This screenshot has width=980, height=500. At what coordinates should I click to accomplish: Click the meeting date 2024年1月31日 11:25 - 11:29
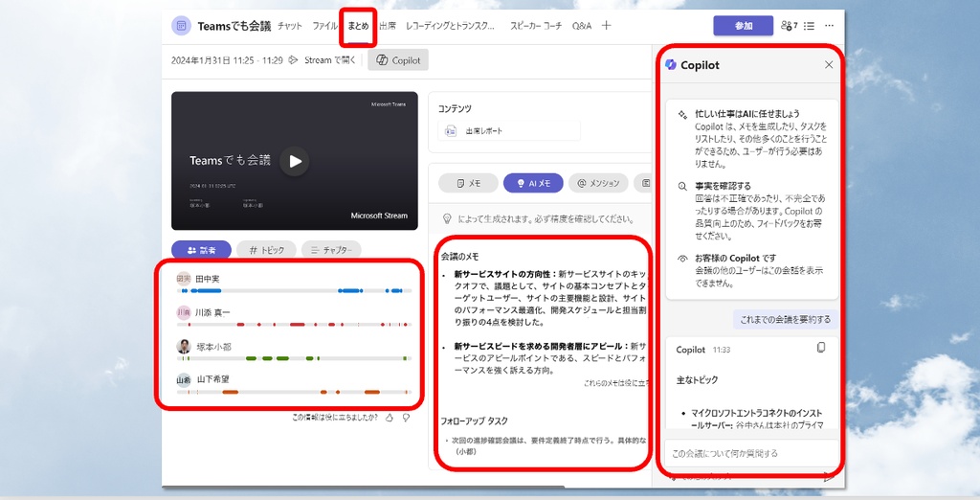pos(227,60)
